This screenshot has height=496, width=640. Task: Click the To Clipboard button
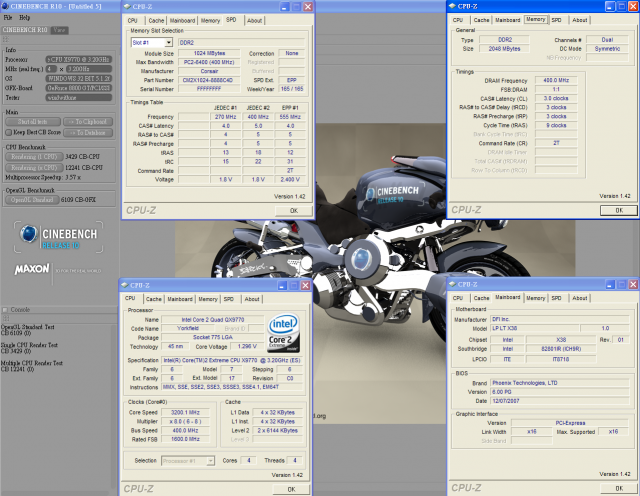pos(88,122)
